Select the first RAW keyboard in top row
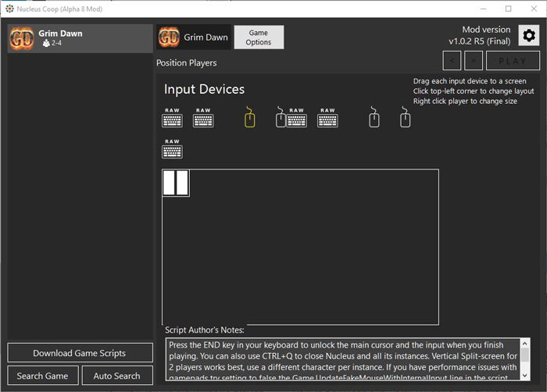 point(172,118)
